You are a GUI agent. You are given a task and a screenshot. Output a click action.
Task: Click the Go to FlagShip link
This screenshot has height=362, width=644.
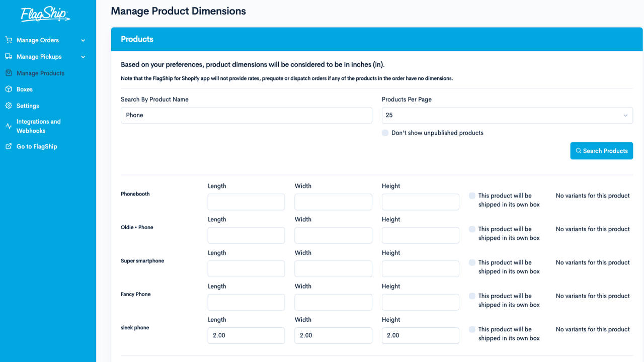tap(37, 146)
